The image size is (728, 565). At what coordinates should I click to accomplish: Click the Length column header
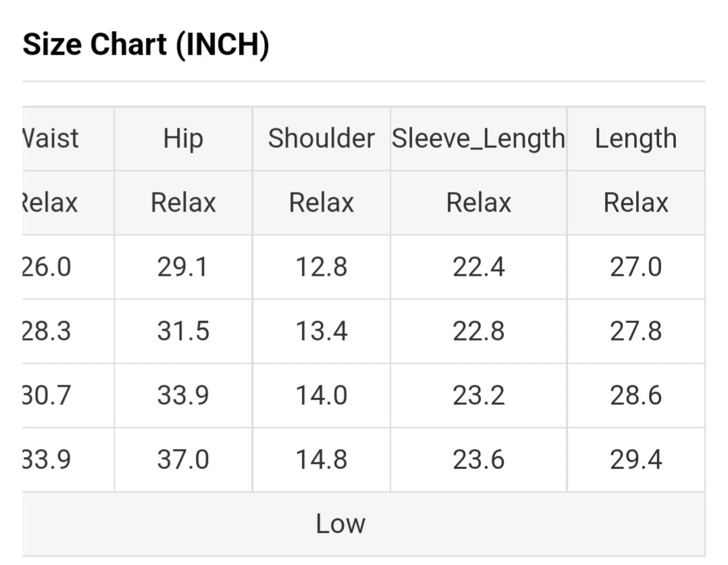pos(635,139)
